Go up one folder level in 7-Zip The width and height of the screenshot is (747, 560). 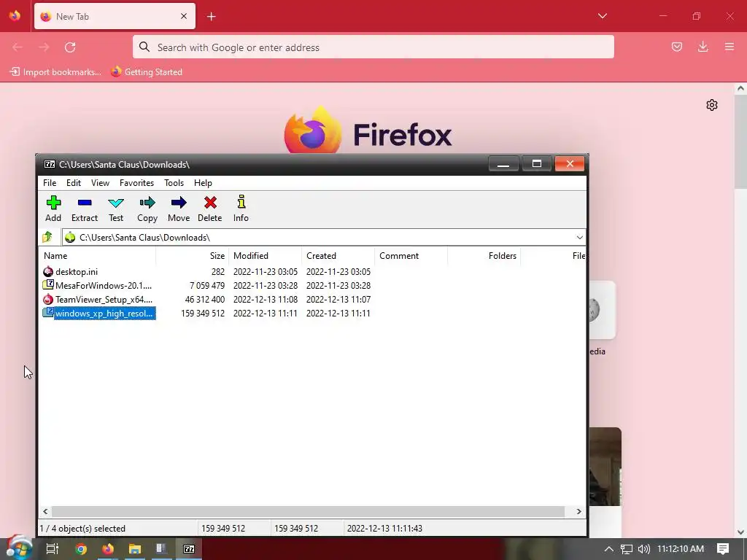point(47,237)
